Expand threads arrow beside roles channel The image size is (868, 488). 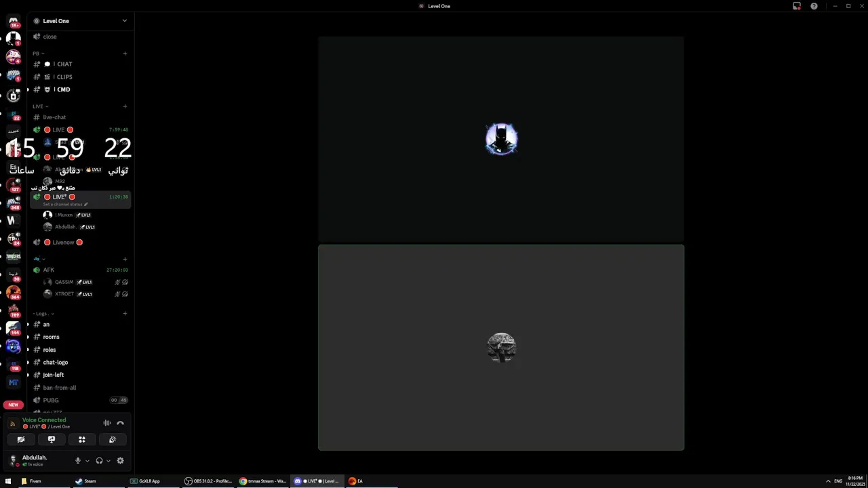[x=28, y=350]
